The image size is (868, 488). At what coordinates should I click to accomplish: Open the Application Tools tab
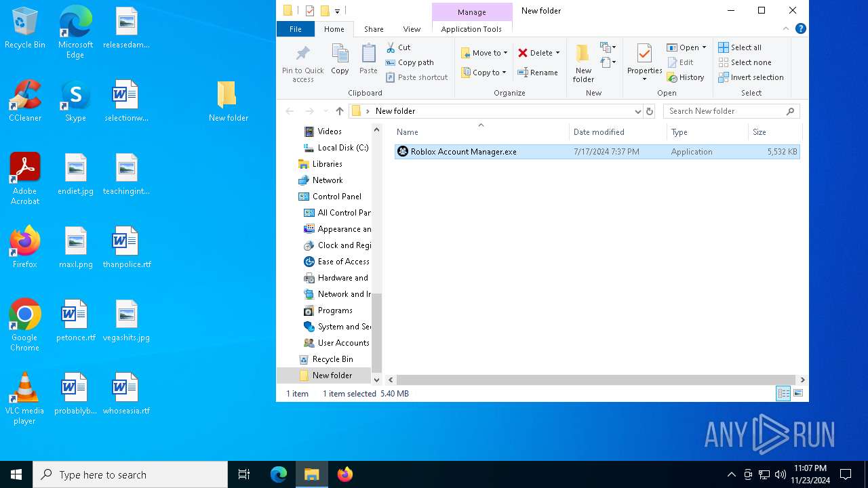(471, 29)
